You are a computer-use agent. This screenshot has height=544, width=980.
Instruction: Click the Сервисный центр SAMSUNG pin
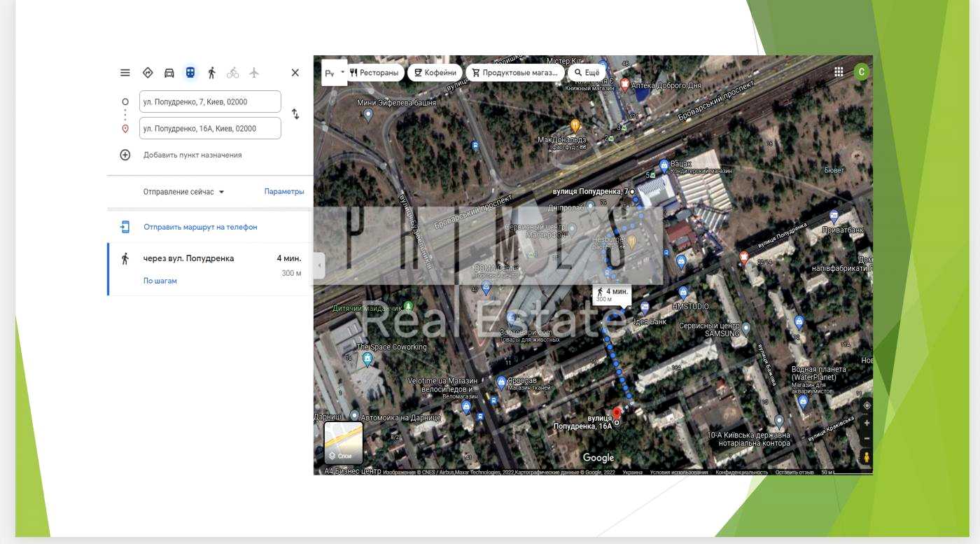(x=746, y=328)
